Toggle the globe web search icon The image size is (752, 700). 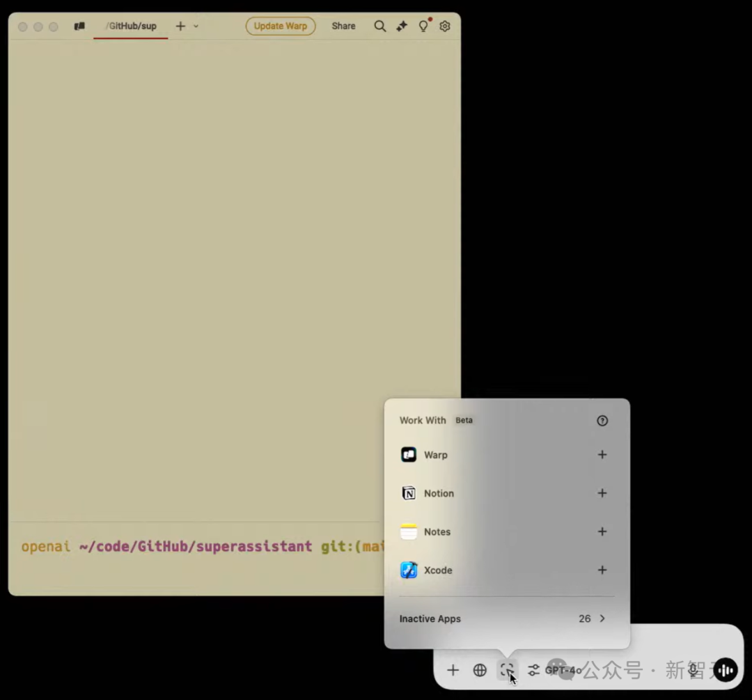(480, 670)
